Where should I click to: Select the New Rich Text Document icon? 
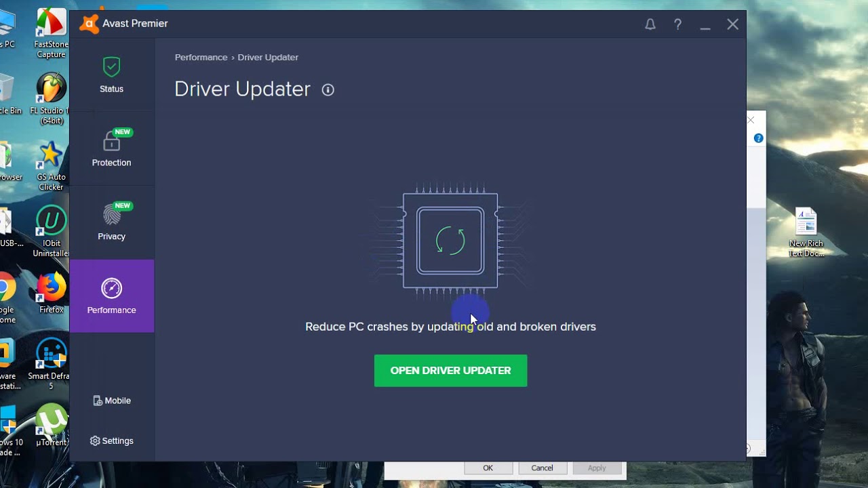(806, 232)
